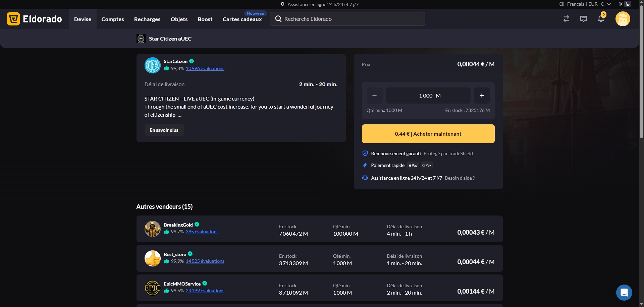
Task: Open the Comptes menu item
Action: (x=113, y=19)
